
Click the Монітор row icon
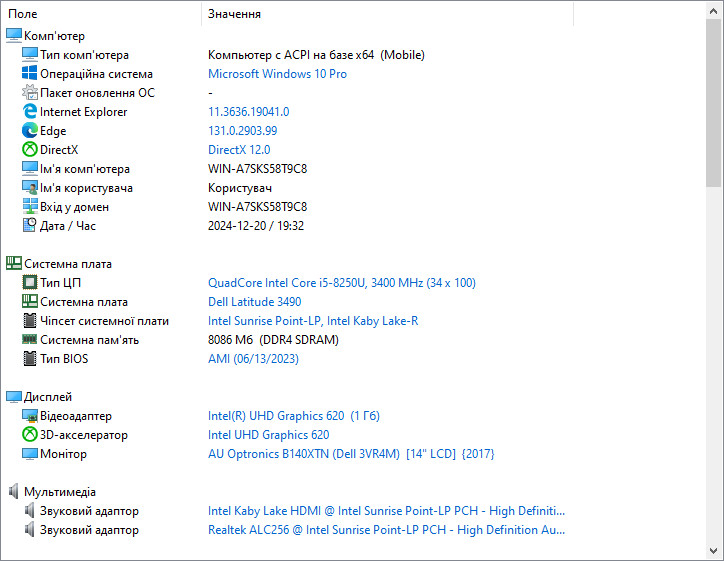pos(30,453)
